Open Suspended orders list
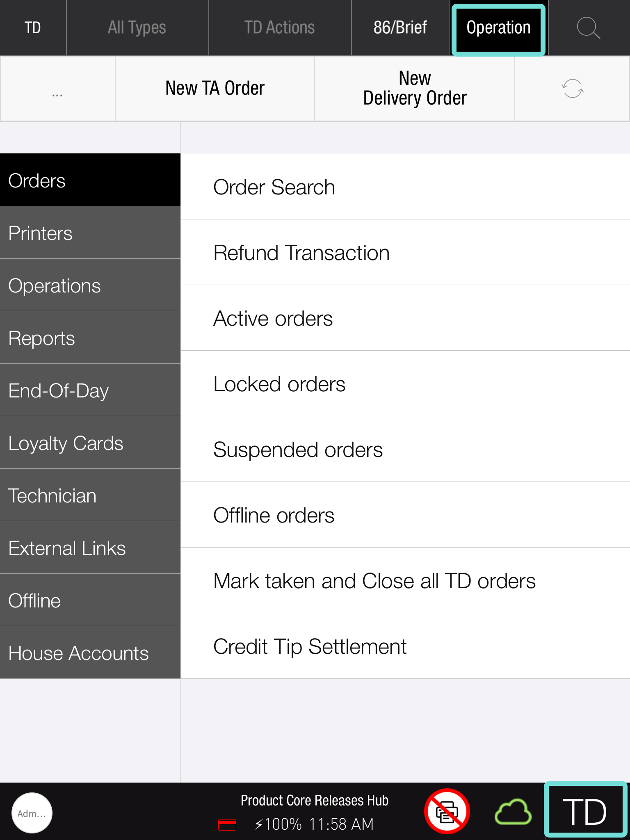Screen dimensions: 630x840 [405, 450]
